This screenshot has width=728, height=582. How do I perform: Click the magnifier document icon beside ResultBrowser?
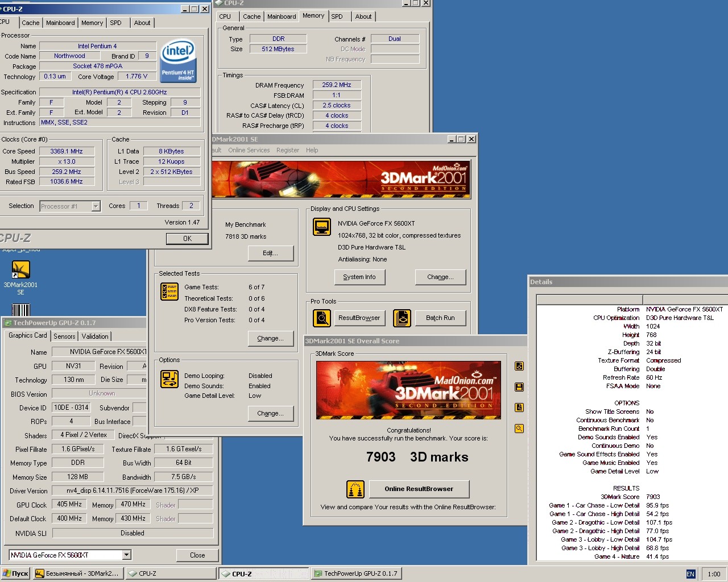(322, 318)
